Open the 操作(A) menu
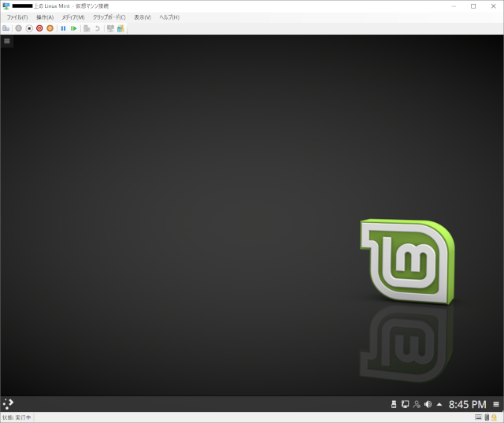Screen dimensions: 504x423 [45, 17]
